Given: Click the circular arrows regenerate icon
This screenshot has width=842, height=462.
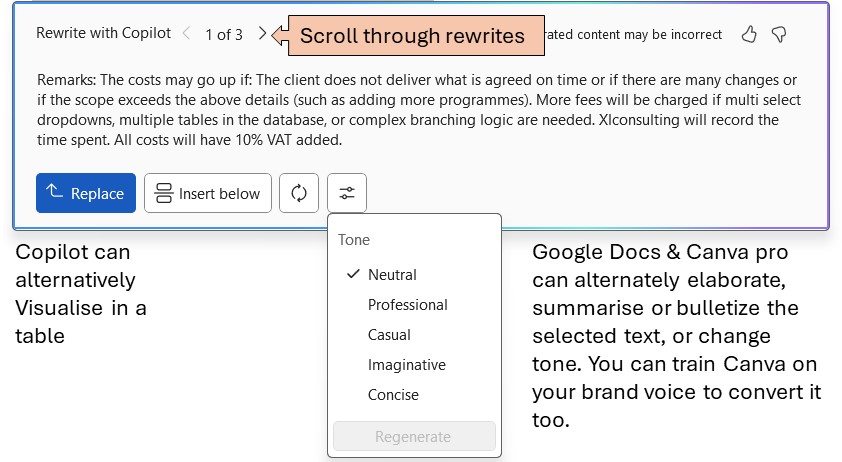Looking at the screenshot, I should [x=299, y=193].
